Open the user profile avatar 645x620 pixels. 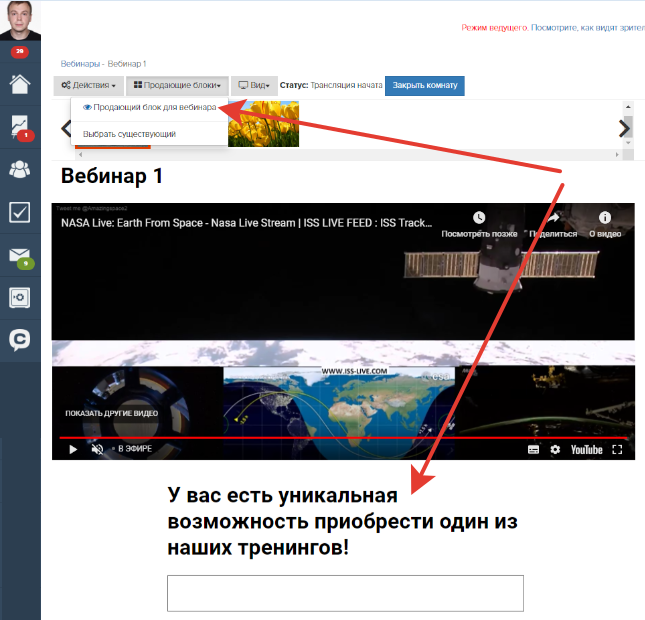click(x=20, y=20)
